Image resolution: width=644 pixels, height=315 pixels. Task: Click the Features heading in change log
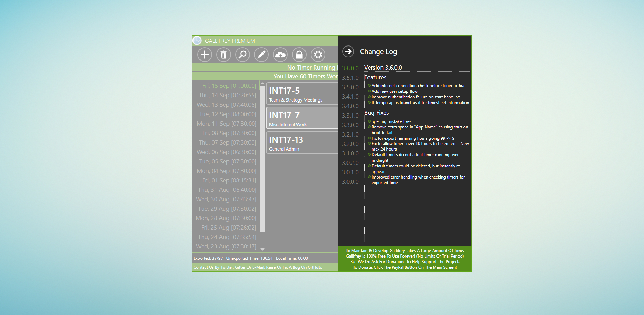tap(375, 77)
